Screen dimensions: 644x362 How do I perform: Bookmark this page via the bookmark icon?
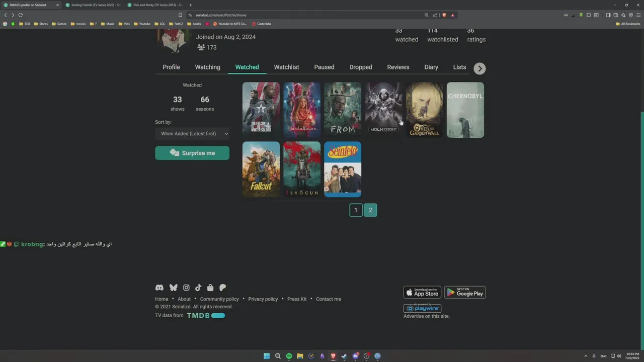(180, 15)
